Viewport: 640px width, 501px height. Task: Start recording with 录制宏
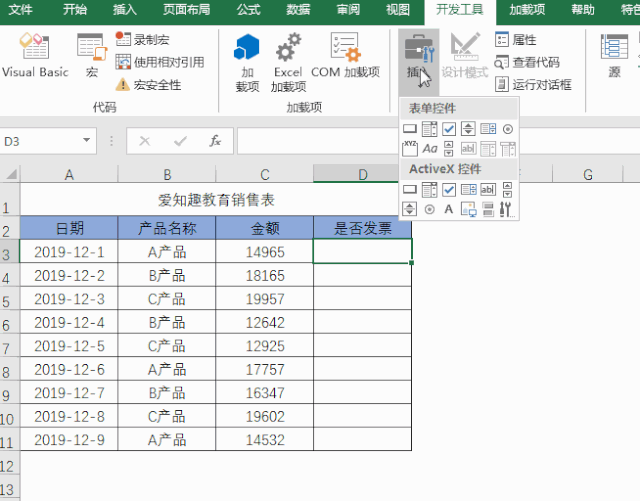[x=142, y=40]
